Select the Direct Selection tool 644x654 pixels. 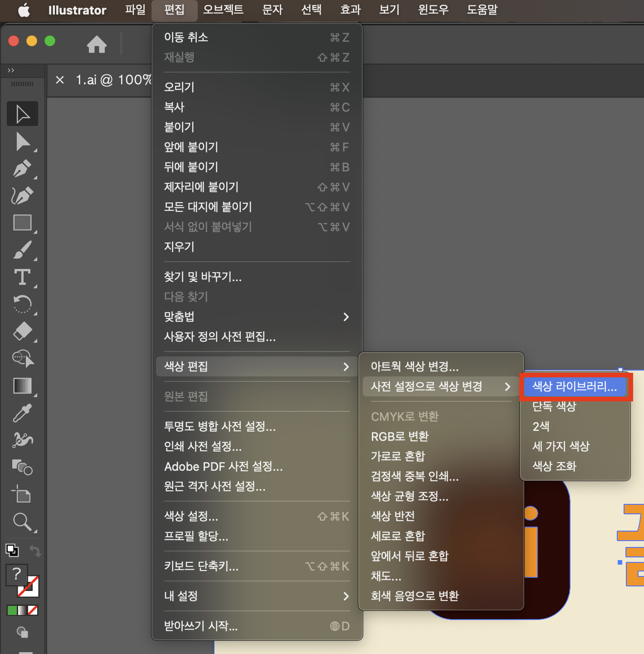(22, 142)
